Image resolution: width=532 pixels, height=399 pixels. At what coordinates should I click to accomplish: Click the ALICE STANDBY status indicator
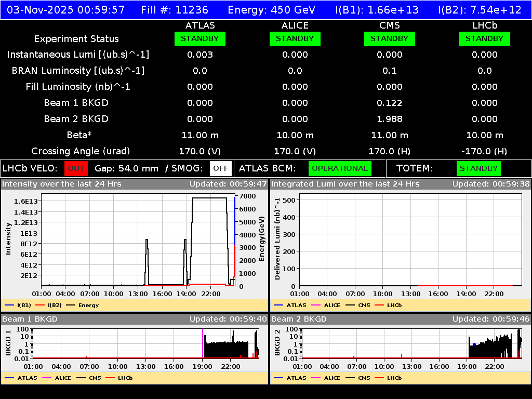pos(295,38)
